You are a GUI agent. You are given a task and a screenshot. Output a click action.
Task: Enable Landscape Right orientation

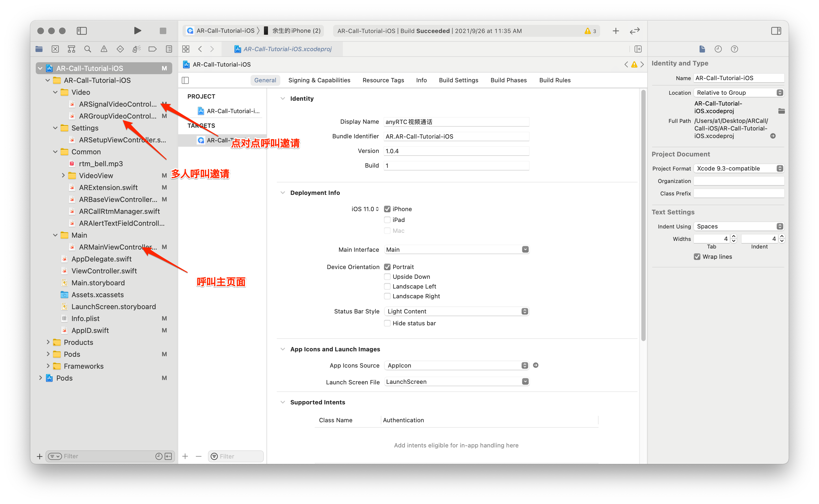click(x=387, y=296)
